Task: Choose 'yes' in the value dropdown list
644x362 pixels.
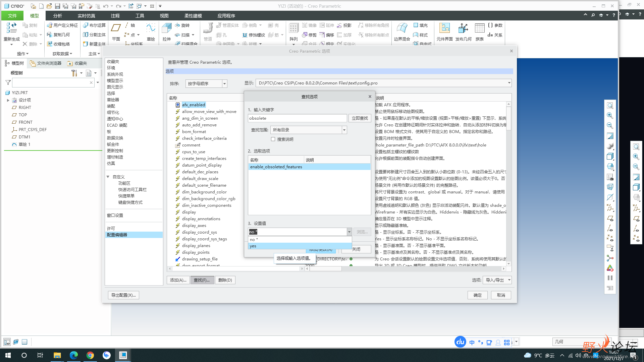Action: coord(300,246)
